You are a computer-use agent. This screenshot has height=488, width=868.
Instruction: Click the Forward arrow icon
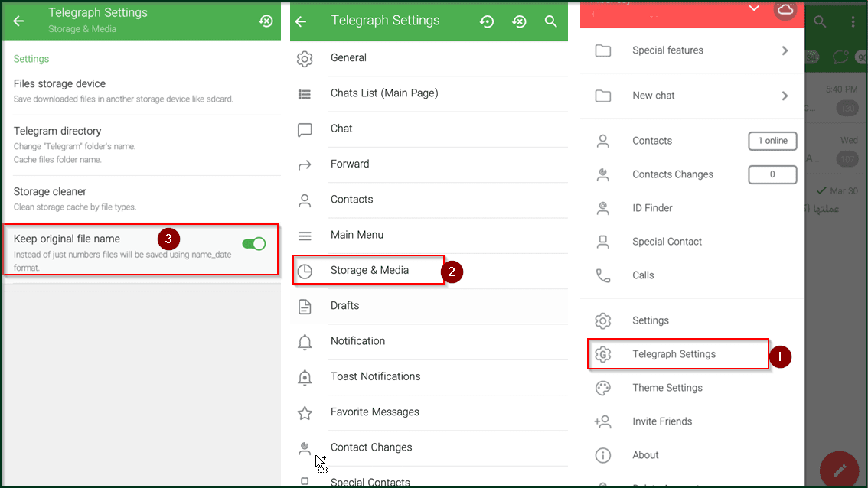point(305,165)
